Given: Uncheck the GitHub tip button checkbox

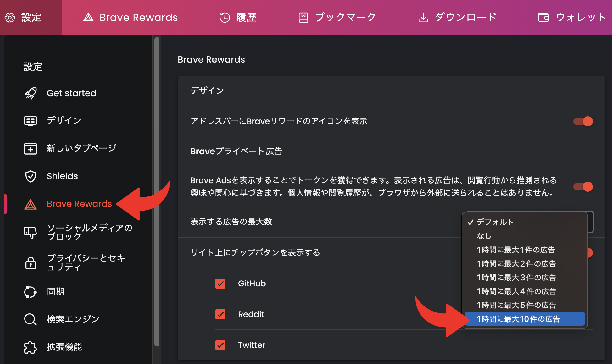Looking at the screenshot, I should (x=220, y=284).
